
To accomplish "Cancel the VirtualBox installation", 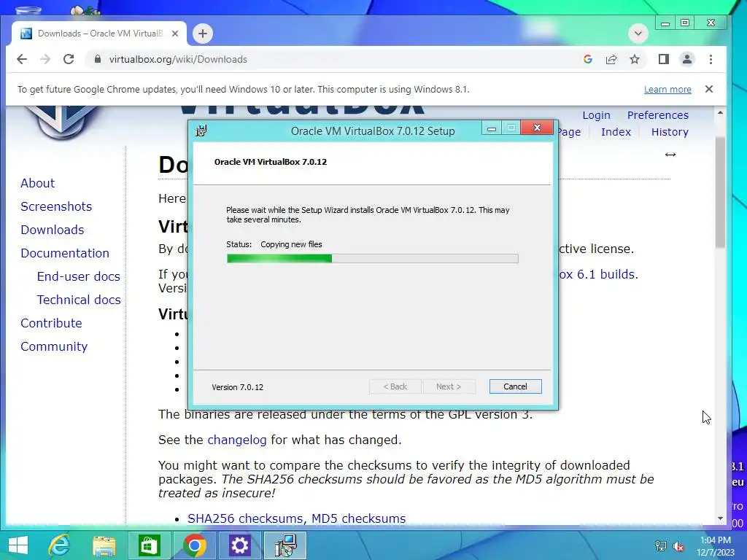I will pyautogui.click(x=515, y=386).
